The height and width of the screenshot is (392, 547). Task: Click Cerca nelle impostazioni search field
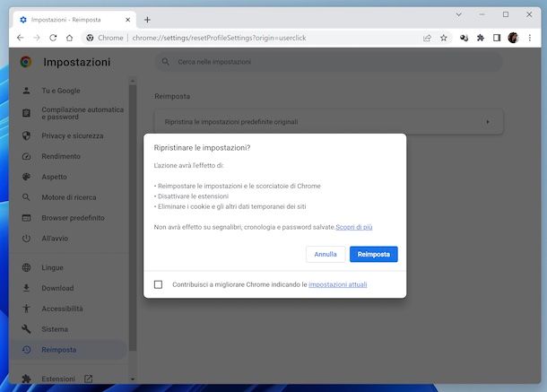tap(328, 62)
